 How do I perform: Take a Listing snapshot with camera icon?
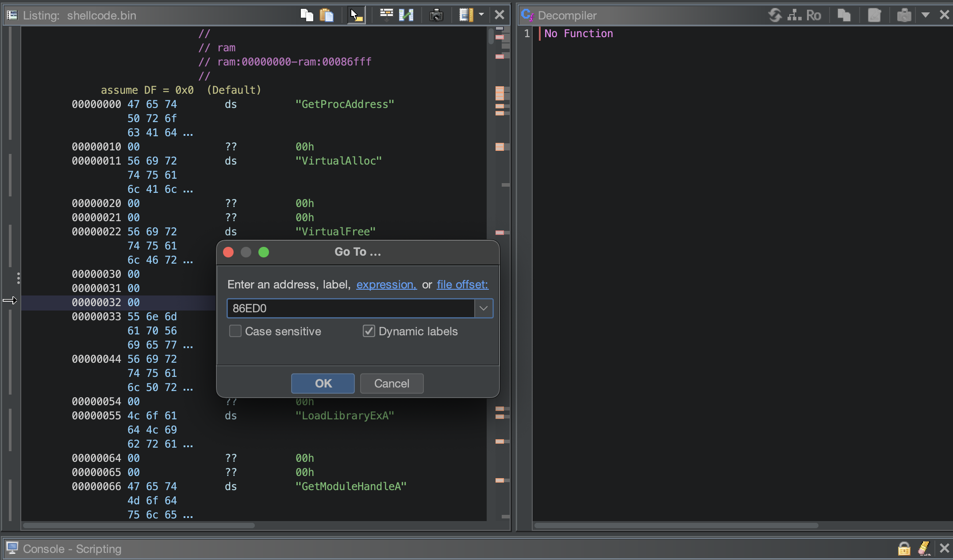[x=436, y=15]
